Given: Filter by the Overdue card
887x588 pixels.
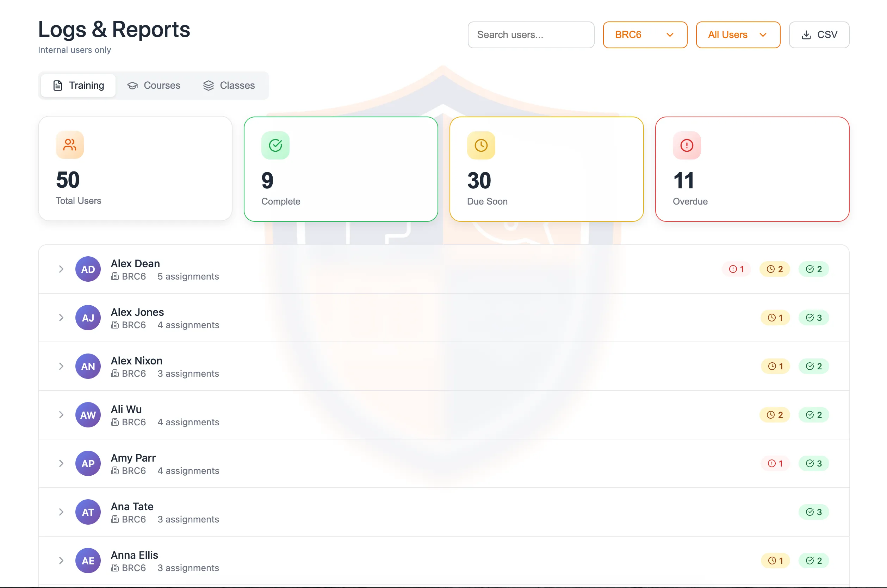Looking at the screenshot, I should click(752, 169).
